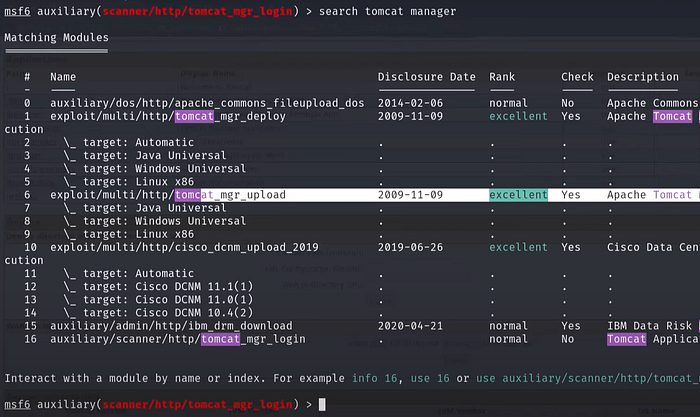The width and height of the screenshot is (700, 417).
Task: Select auxiliary/admin/http/ibm_drm_download module name
Action: click(x=171, y=326)
